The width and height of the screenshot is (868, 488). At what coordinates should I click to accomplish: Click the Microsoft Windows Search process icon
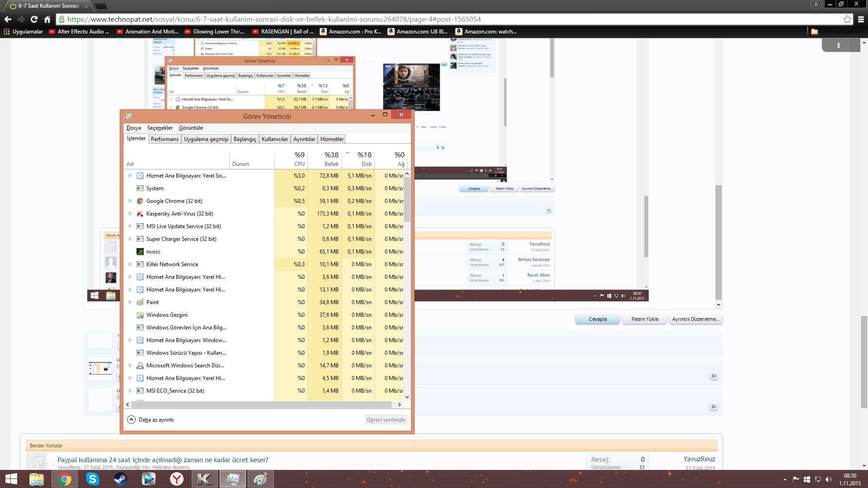140,366
